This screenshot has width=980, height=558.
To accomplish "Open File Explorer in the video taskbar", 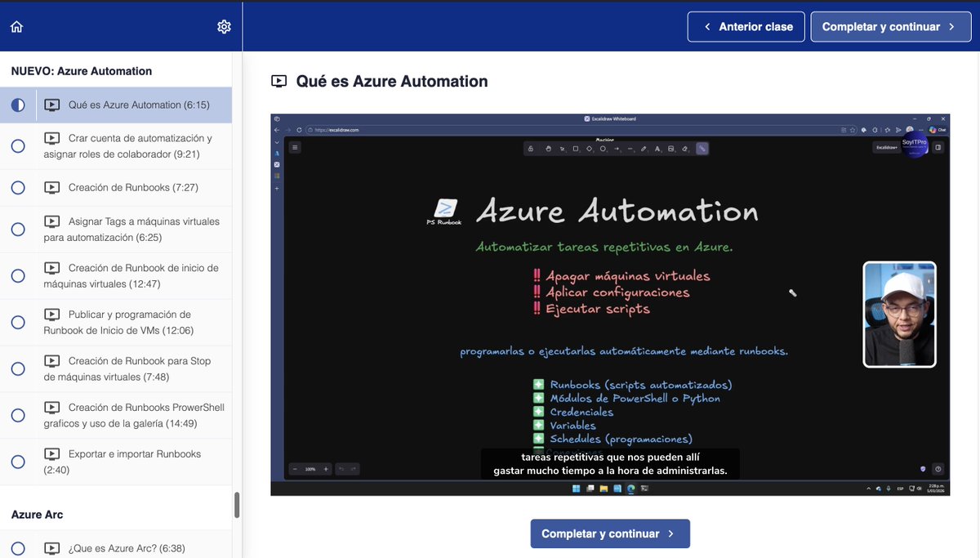I will (x=604, y=489).
